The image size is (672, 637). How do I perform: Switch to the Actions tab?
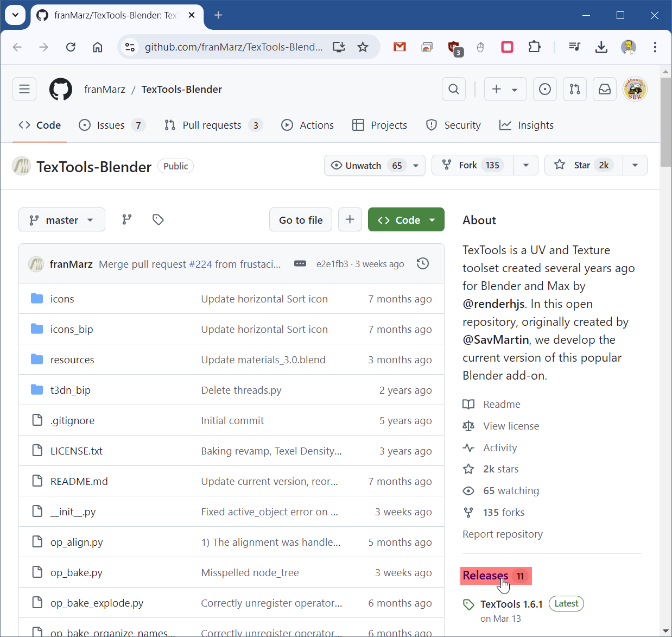(x=308, y=125)
